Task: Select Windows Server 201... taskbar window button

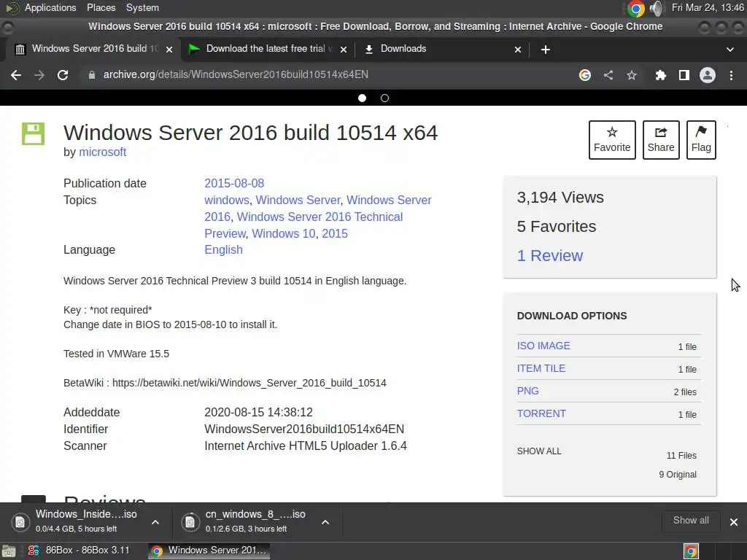Action: coord(209,551)
